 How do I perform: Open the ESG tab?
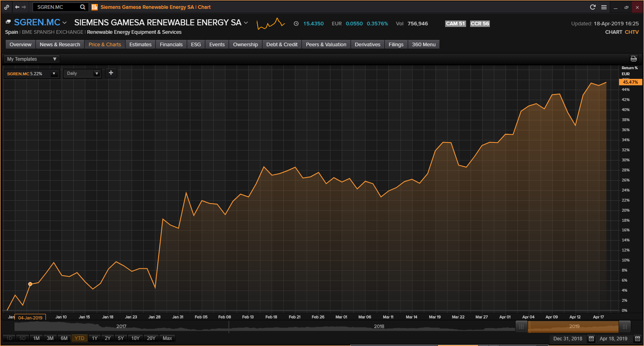[196, 45]
